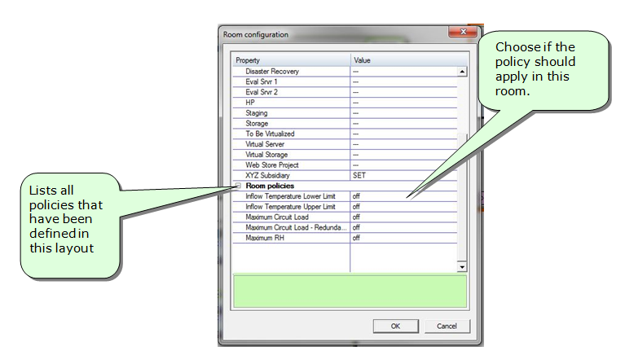Close the Room configuration window
Screen dimensions: 625x364
tap(462, 34)
